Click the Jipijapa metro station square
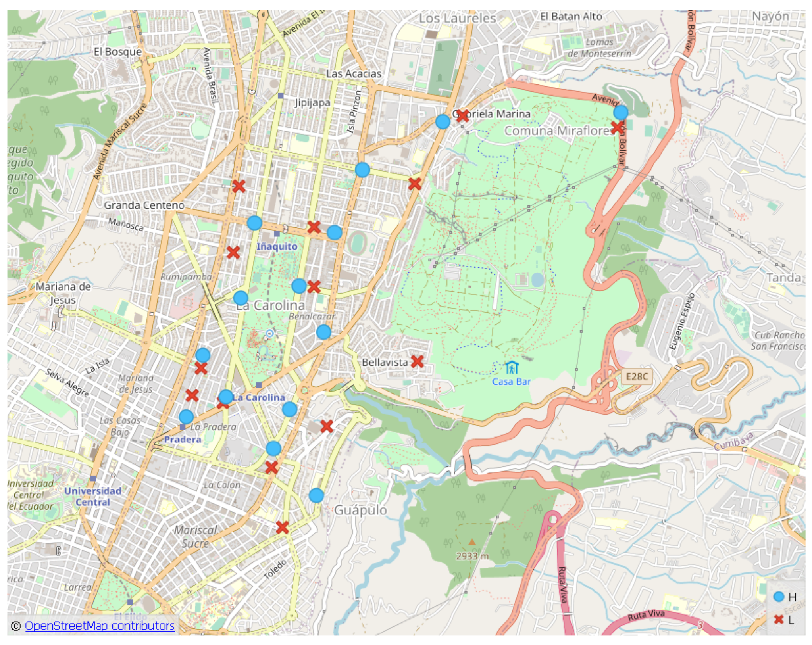Viewport: 812px width, 645px height. pos(281,96)
